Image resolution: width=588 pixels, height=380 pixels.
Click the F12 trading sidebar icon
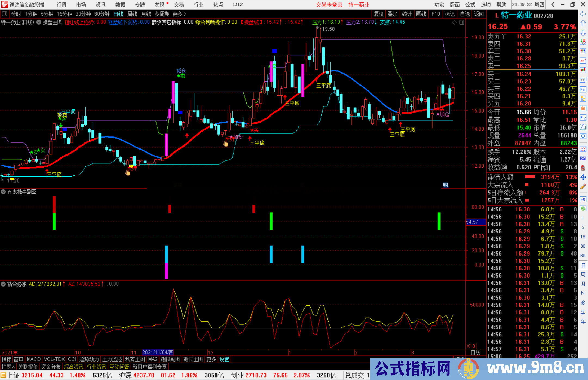[x=583, y=118]
